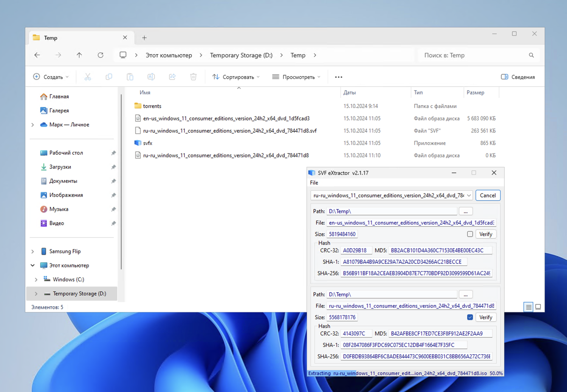Sort by Имя column header
The image size is (567, 392).
pos(145,93)
